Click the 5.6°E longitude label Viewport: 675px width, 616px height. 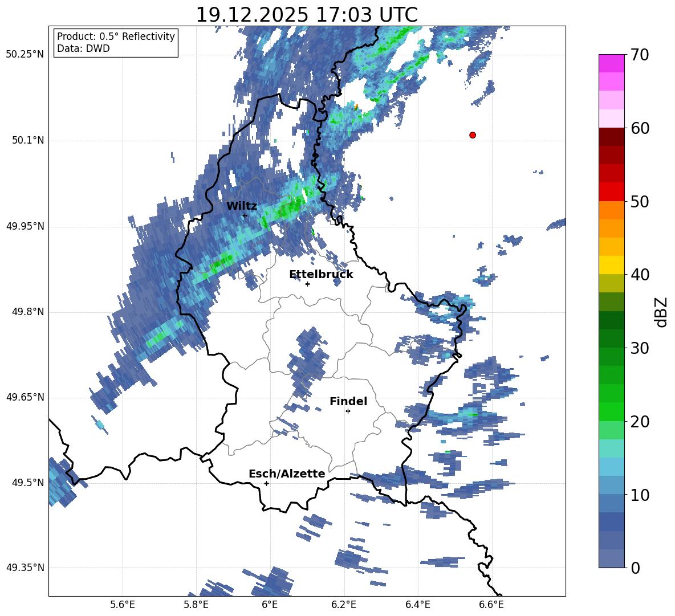123,605
